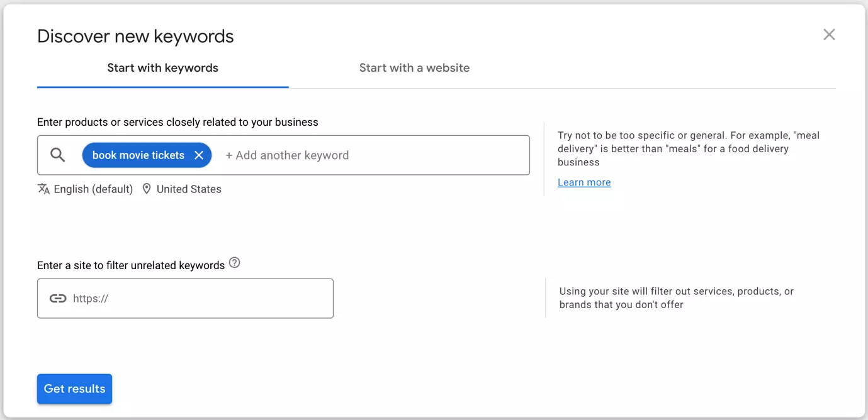Click the chain link icon in site field
868x420 pixels.
coord(58,299)
